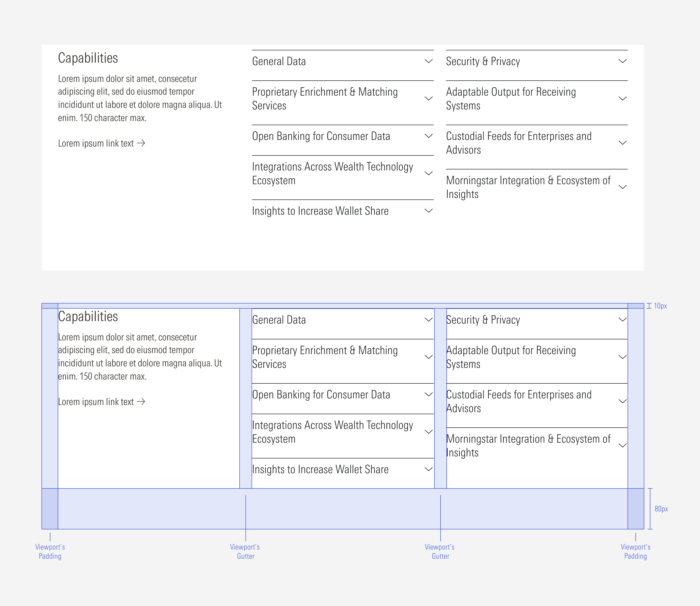
Task: Click Open Banking chevron in blue-overlay annotated mockup
Action: (x=428, y=394)
